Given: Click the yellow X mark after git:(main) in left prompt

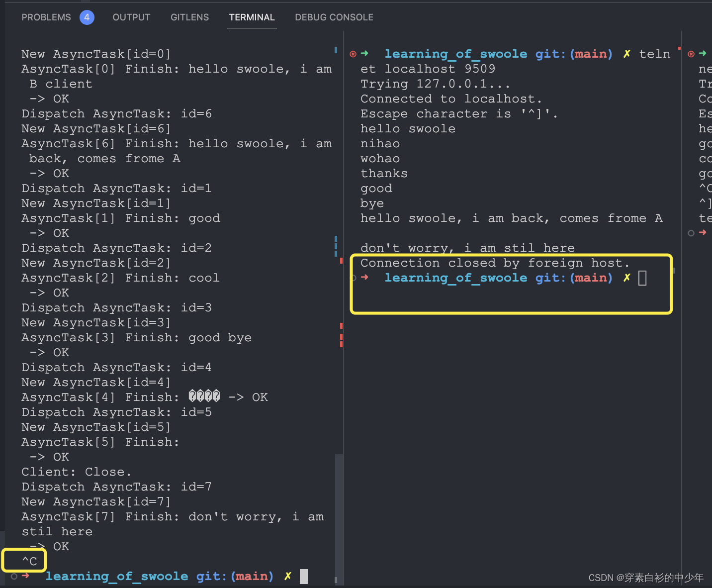Looking at the screenshot, I should pyautogui.click(x=287, y=576).
